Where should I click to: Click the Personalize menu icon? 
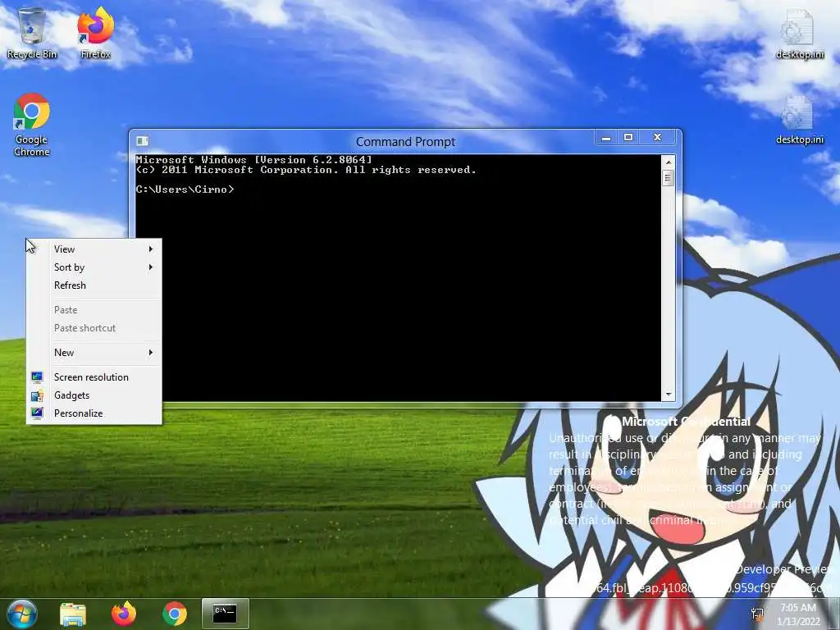(x=37, y=413)
